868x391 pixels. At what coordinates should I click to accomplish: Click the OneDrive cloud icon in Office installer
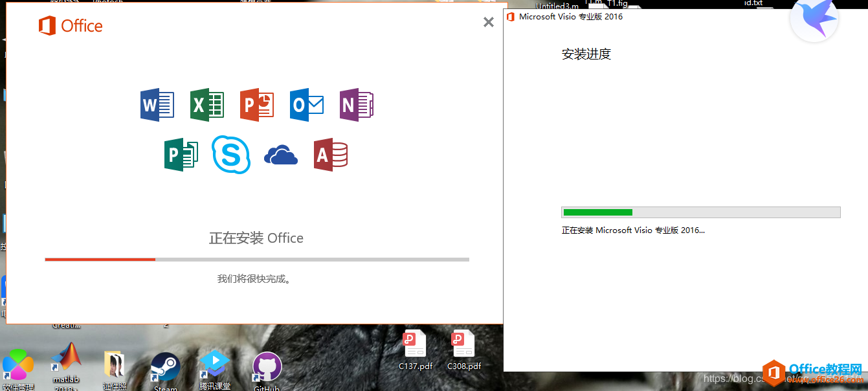point(281,155)
